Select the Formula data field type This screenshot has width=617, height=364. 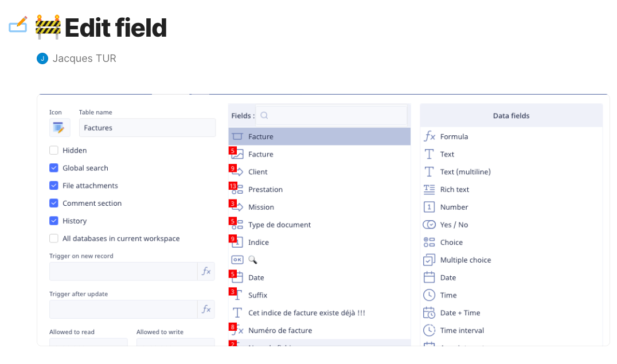click(454, 136)
